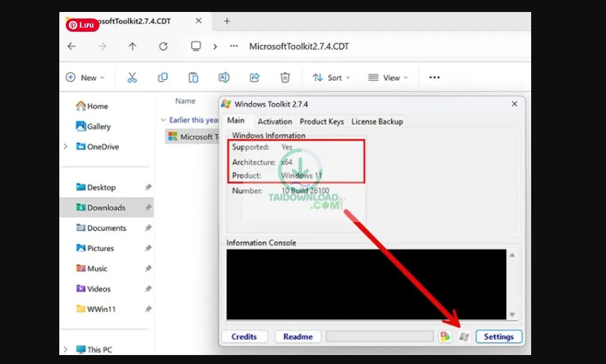The width and height of the screenshot is (606, 364).
Task: Expand the OneDrive tree node
Action: (66, 147)
